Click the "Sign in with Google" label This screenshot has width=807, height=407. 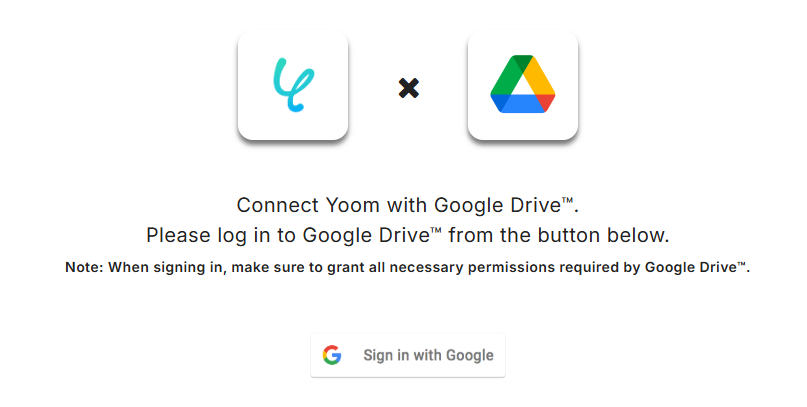click(428, 356)
